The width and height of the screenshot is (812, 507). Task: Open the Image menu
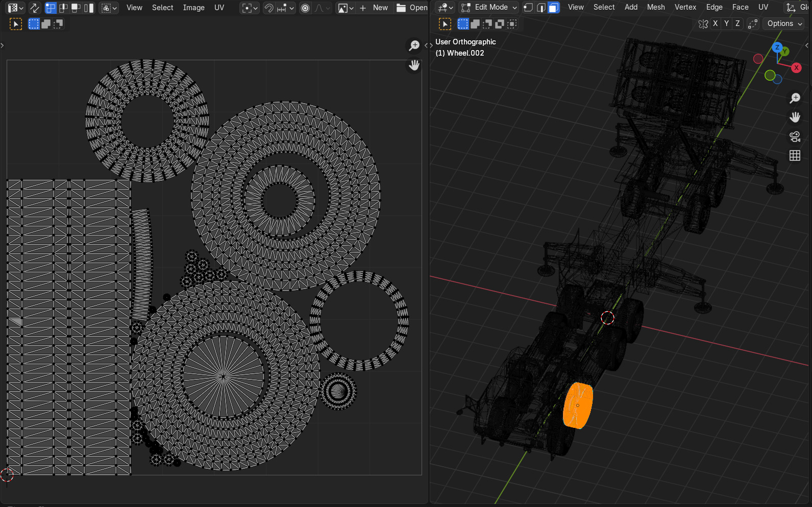[x=194, y=8]
